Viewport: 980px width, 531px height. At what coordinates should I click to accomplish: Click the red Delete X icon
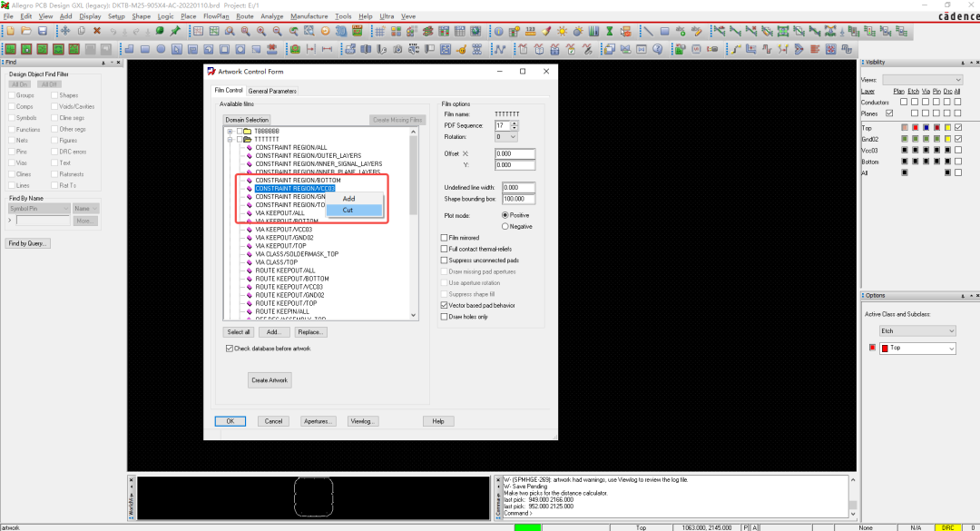pos(97,31)
